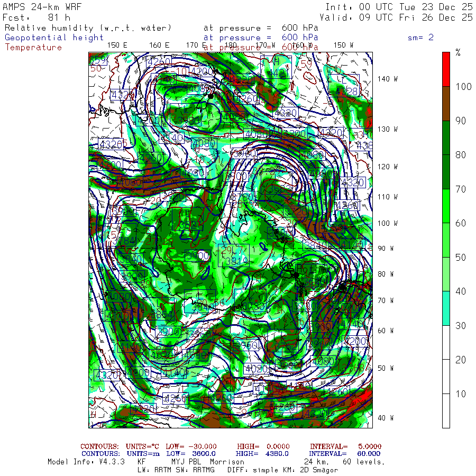
Task: Select the blue Geopotential height legend label
Action: tap(54, 38)
